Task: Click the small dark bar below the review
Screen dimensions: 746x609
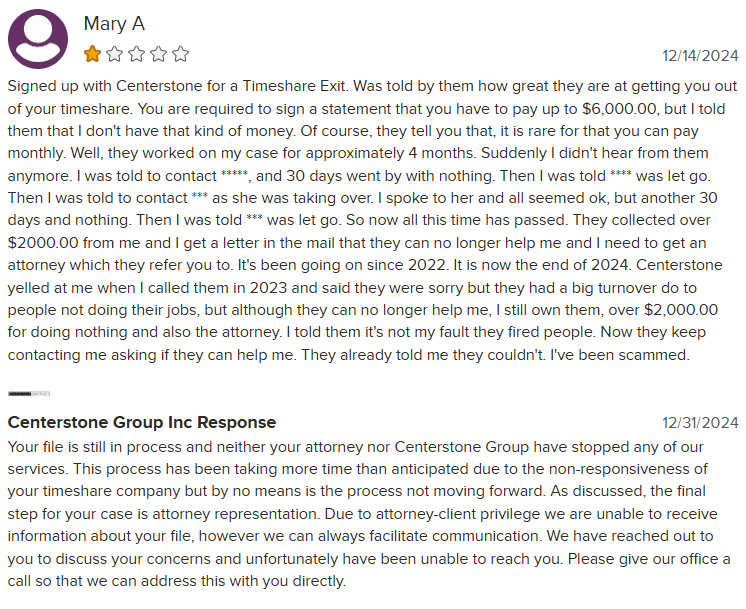Action: point(28,394)
